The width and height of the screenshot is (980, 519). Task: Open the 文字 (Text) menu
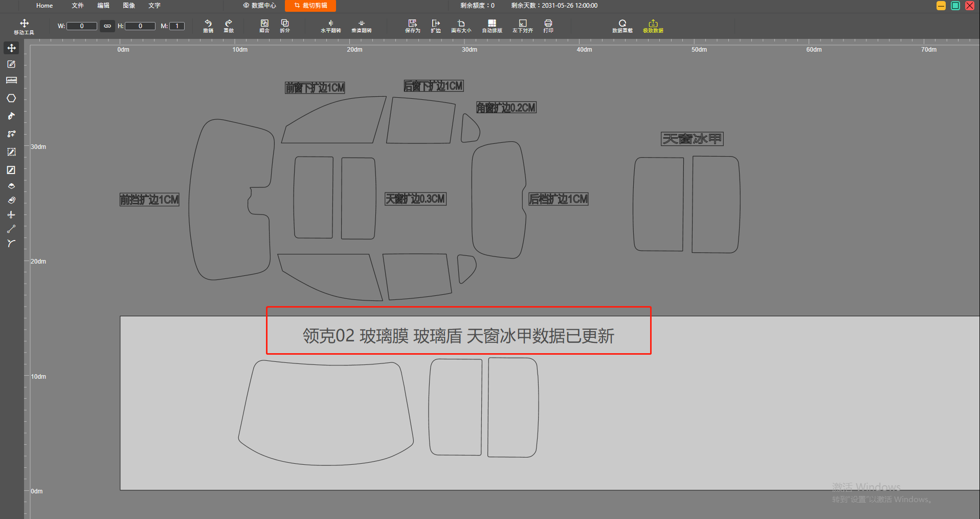[154, 6]
